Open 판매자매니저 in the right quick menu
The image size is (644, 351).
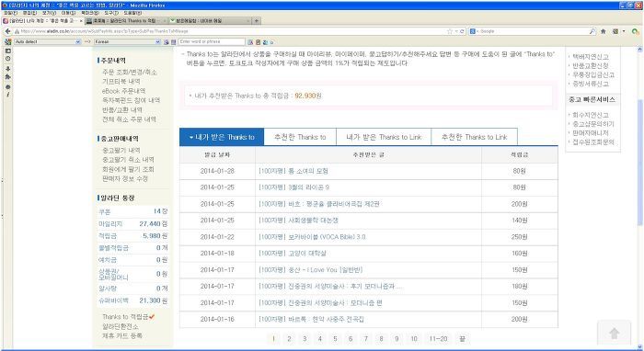tap(591, 133)
